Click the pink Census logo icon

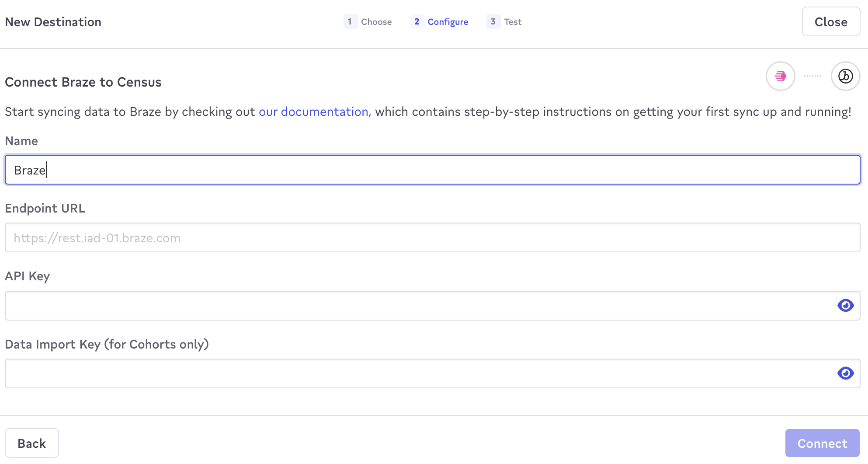pos(780,76)
